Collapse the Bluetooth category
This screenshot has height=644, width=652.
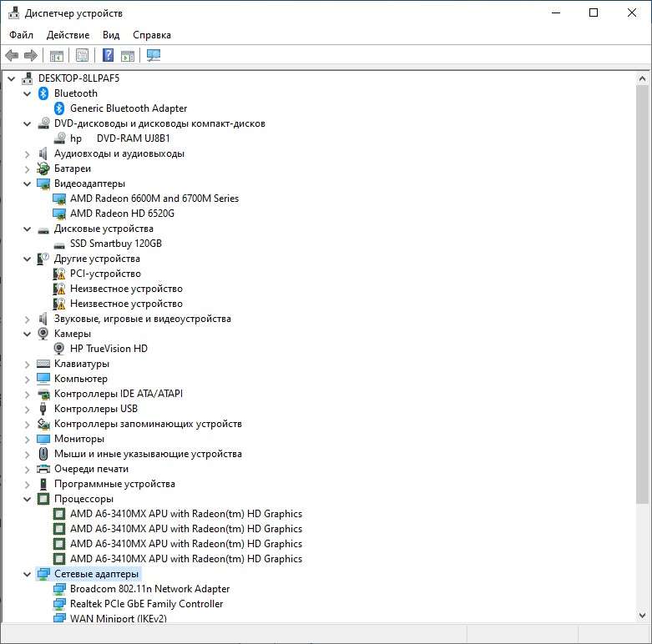28,93
